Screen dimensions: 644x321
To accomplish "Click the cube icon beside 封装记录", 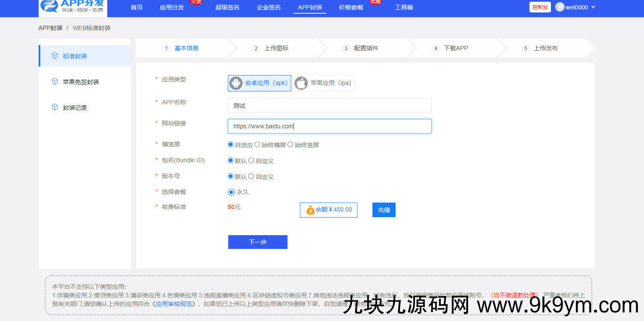I will (54, 107).
